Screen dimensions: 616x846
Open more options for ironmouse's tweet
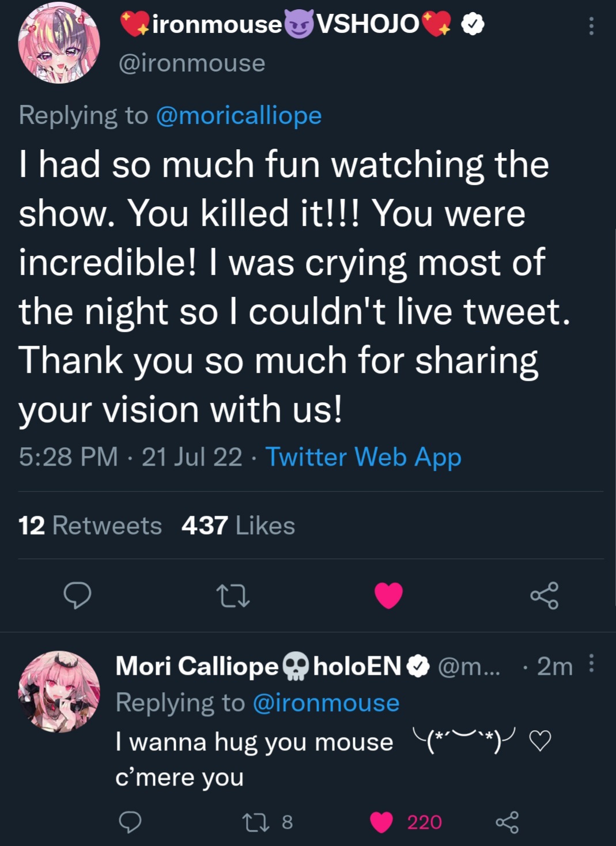(591, 26)
